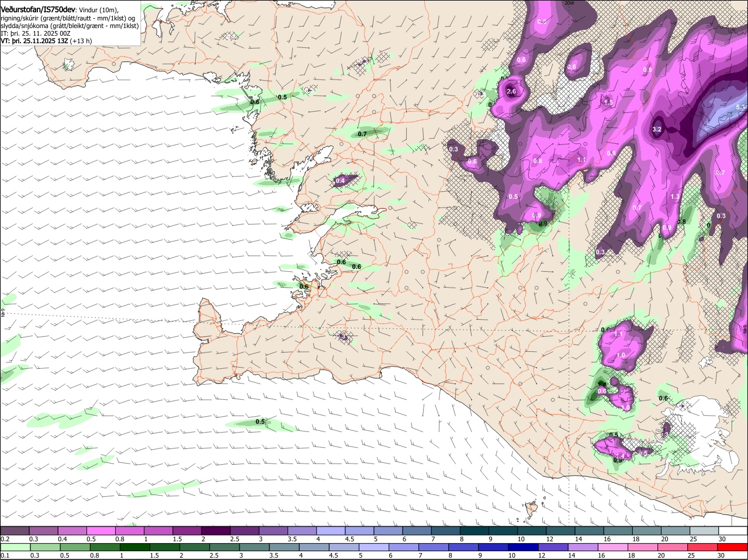The width and height of the screenshot is (748, 560).
Task: Click the 64N latitude label on left edge
Action: (x=3, y=313)
